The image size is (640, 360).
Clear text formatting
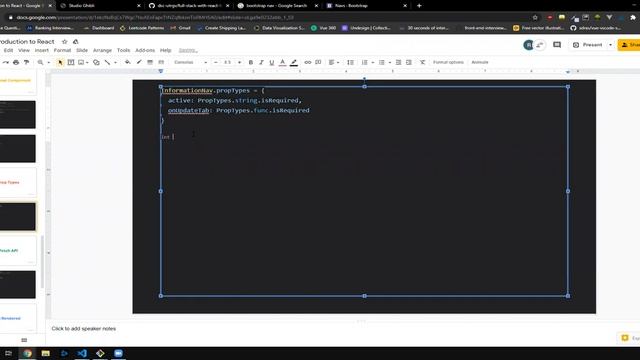coord(422,62)
